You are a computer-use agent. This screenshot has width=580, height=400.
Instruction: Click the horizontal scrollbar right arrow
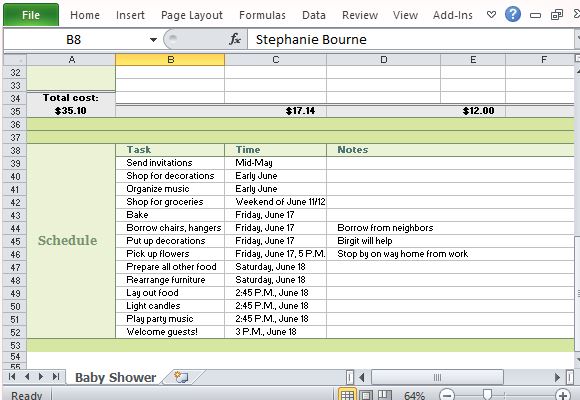coord(557,377)
